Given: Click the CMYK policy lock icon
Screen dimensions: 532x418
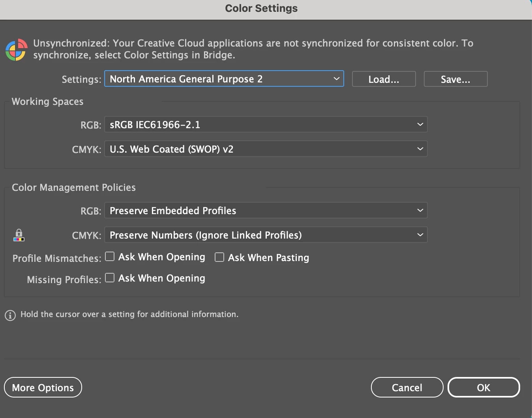Looking at the screenshot, I should tap(19, 235).
